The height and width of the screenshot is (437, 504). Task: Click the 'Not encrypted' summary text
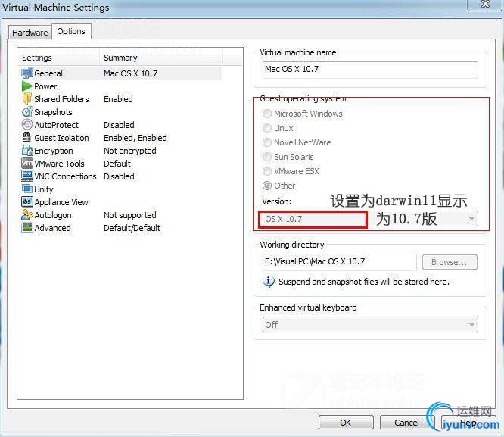[130, 151]
